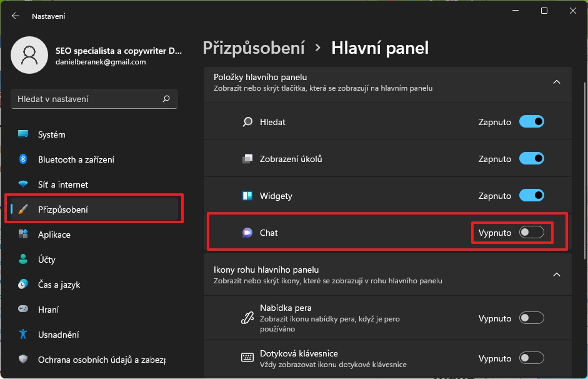Click the user profile avatar
Viewport: 588px width, 379px height.
point(29,54)
